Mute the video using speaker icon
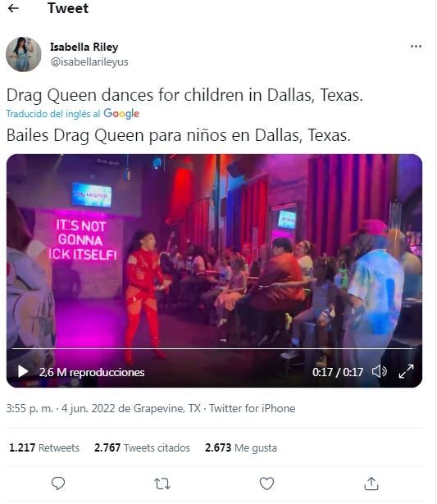The image size is (437, 504). click(x=380, y=371)
